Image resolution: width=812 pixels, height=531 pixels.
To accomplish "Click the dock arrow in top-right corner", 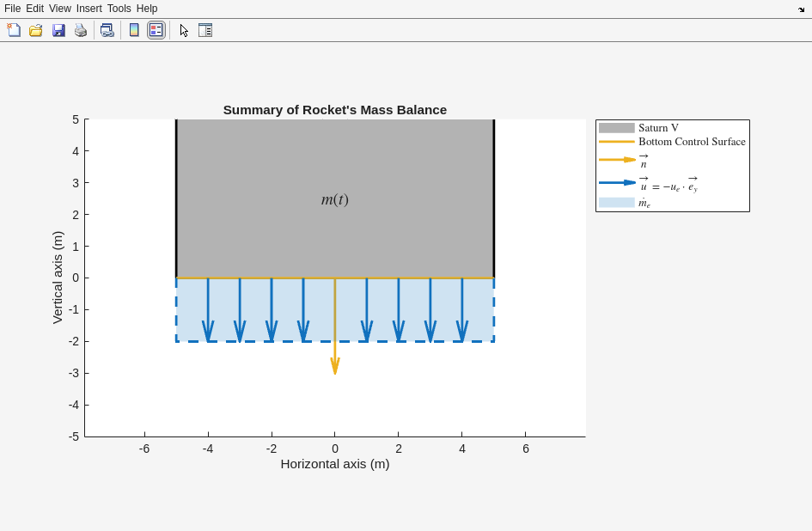I will [801, 9].
